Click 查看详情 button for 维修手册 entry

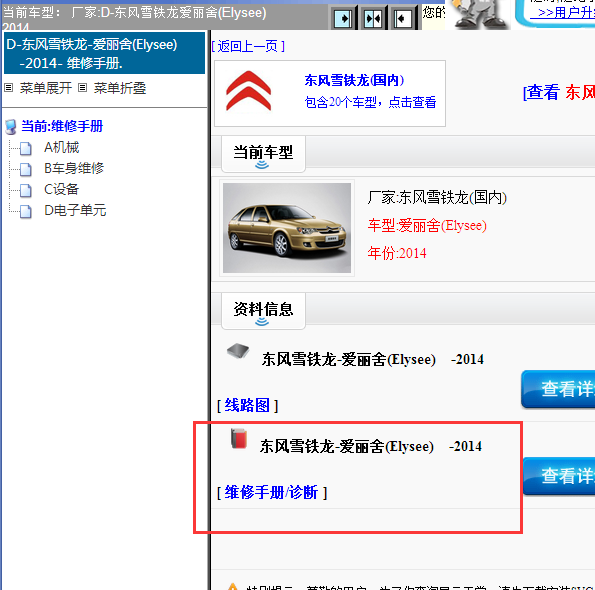pos(559,476)
